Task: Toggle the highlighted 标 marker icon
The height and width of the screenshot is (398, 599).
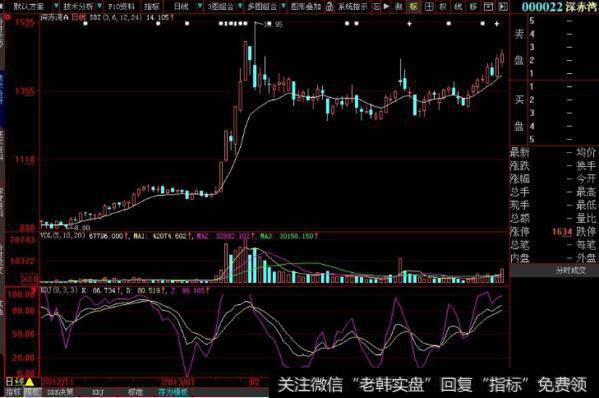Action: pos(413,6)
